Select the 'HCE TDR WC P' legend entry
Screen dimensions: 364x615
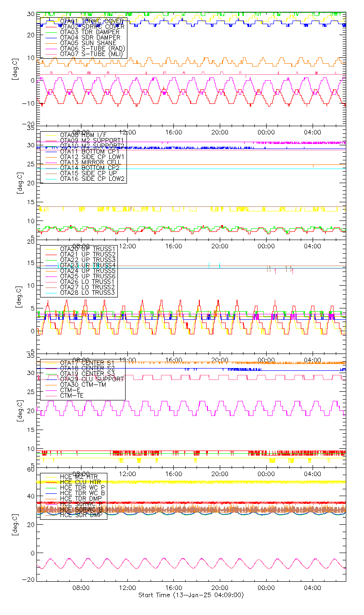82,487
